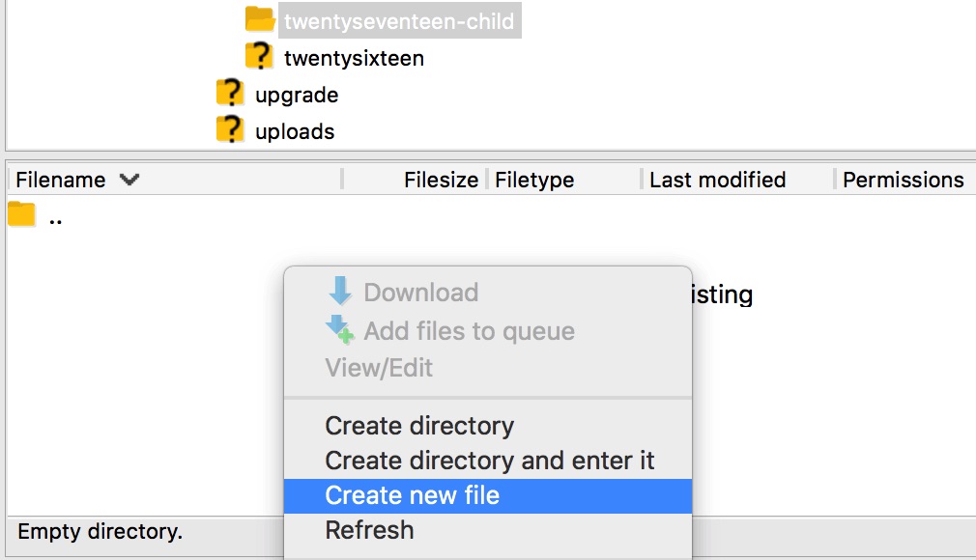Click the question mark icon beside twentysixteen
Screen dimensions: 976x560
click(259, 57)
